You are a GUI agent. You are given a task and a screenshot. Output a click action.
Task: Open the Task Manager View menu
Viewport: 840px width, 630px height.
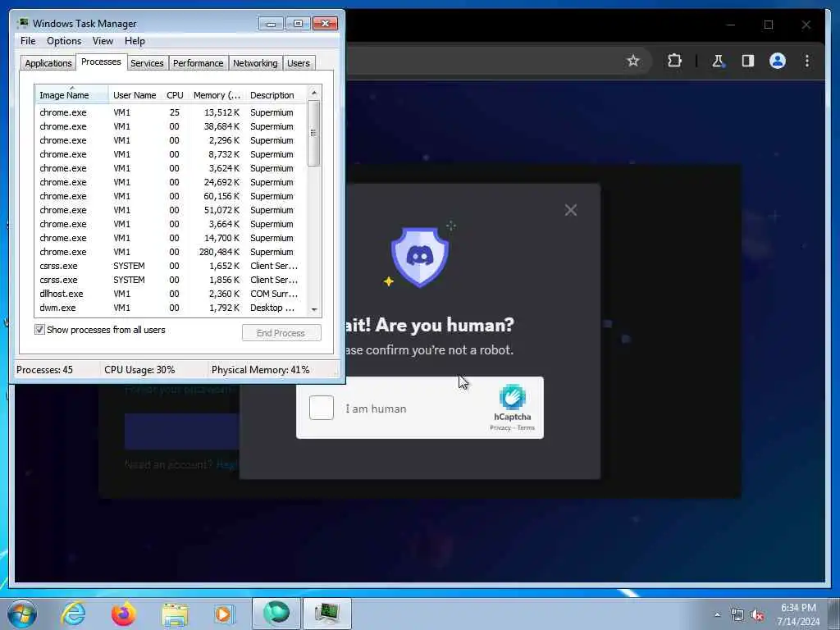point(103,41)
